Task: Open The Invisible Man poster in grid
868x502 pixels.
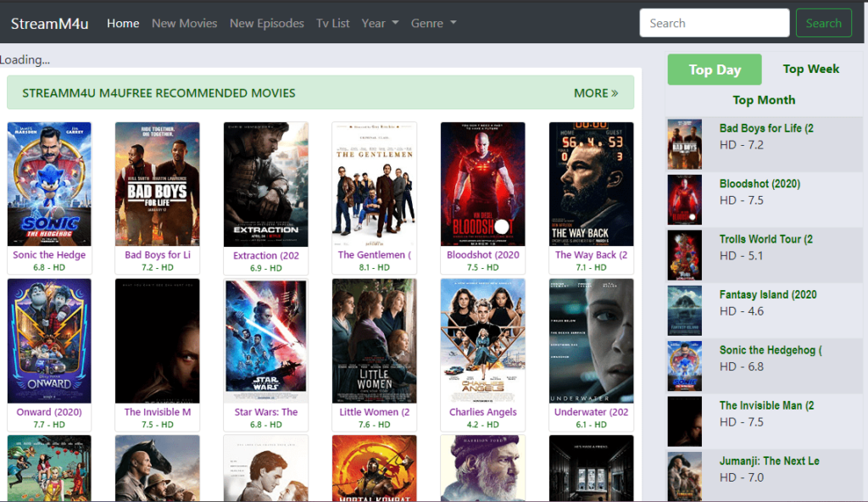Action: (x=157, y=341)
